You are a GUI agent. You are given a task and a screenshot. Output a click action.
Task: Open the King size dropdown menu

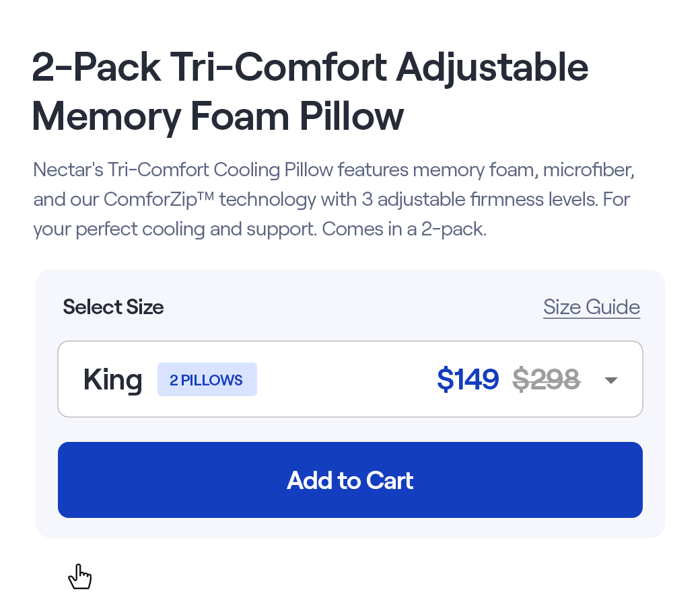350,379
